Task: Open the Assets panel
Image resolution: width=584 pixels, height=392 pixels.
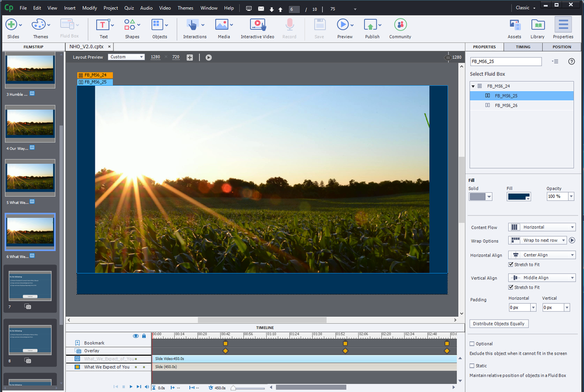Action: coord(514,25)
